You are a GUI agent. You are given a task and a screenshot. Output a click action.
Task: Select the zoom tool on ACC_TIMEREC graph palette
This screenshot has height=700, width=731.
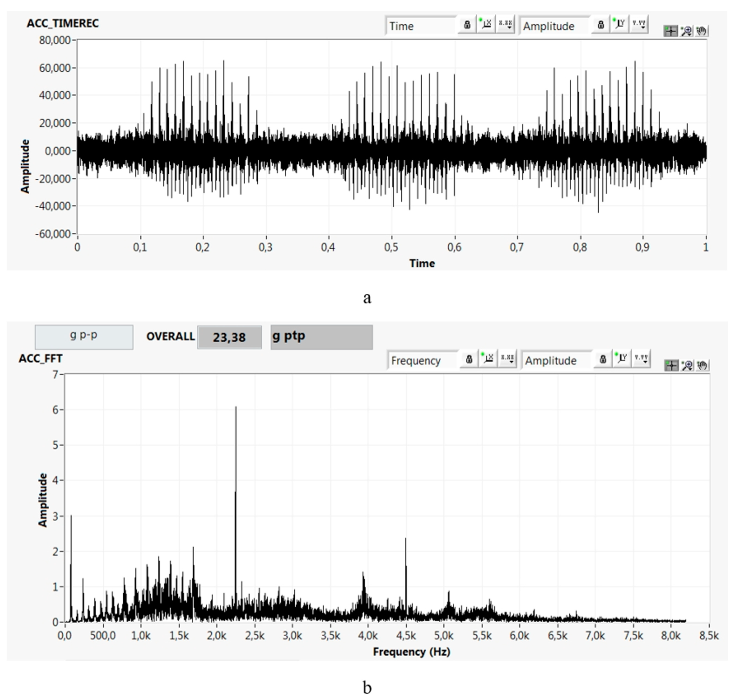(686, 31)
